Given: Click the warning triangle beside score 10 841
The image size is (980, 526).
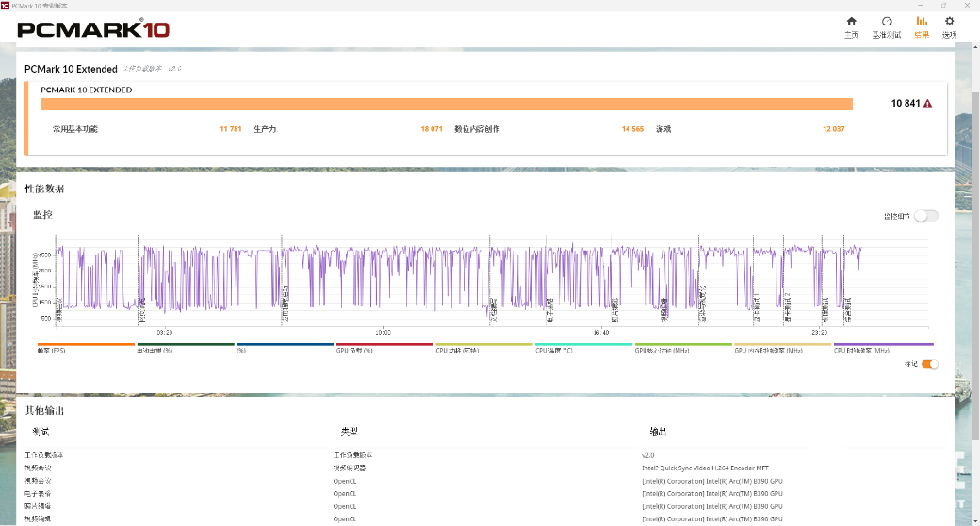Looking at the screenshot, I should (x=927, y=104).
